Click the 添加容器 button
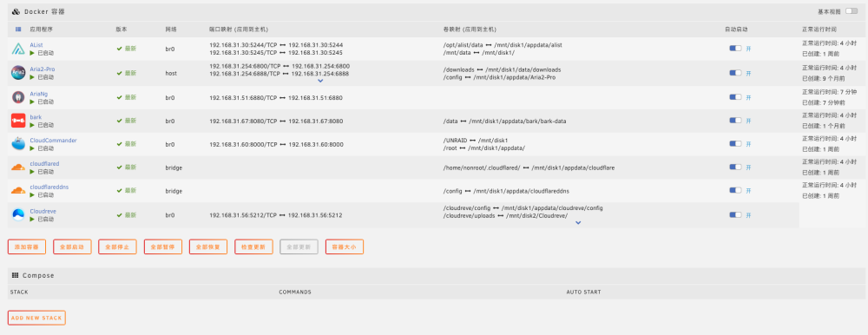This screenshot has height=335, width=868. pyautogui.click(x=27, y=247)
